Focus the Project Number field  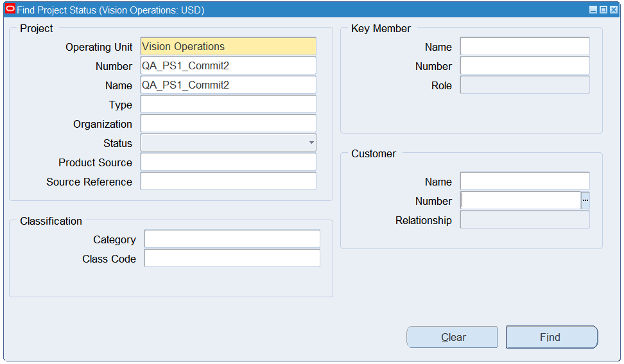pos(229,65)
